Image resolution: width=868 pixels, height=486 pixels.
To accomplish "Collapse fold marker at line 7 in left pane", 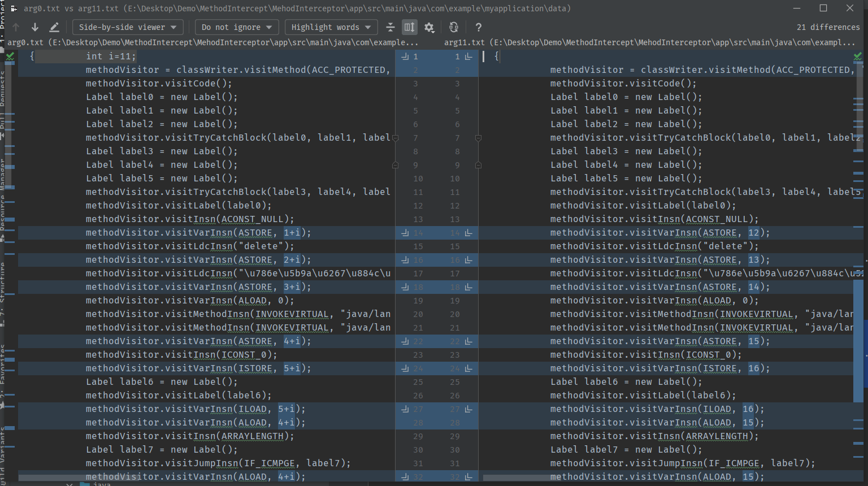I will pos(395,138).
